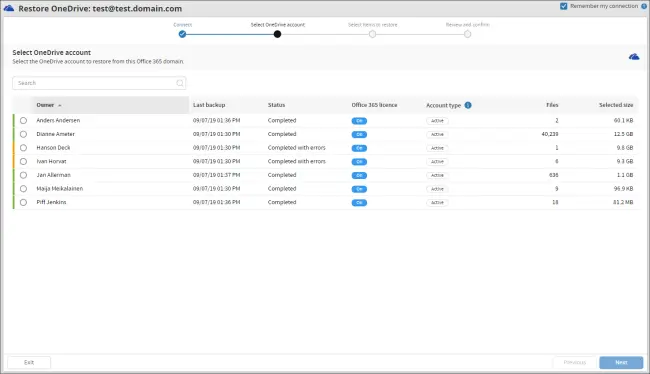This screenshot has width=650, height=374.
Task: Select the Ivan Horvat radio button
Action: coord(23,162)
